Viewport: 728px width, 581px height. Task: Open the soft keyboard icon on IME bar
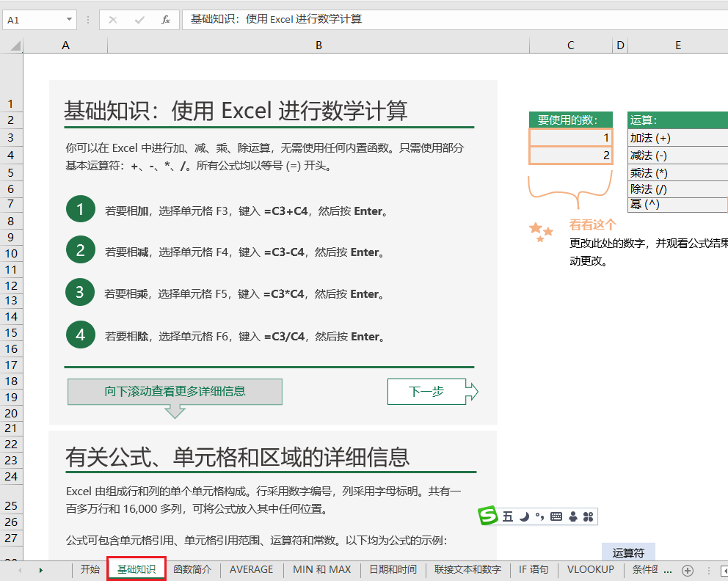[556, 517]
